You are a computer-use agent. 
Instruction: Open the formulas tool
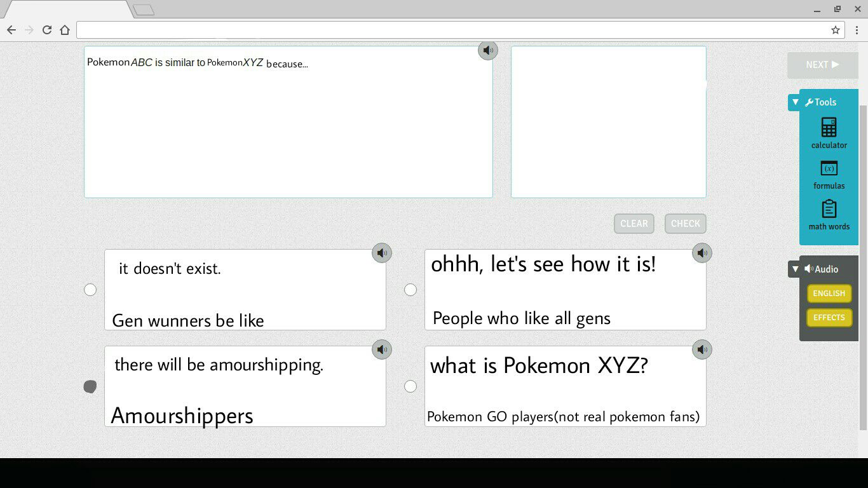coord(829,175)
